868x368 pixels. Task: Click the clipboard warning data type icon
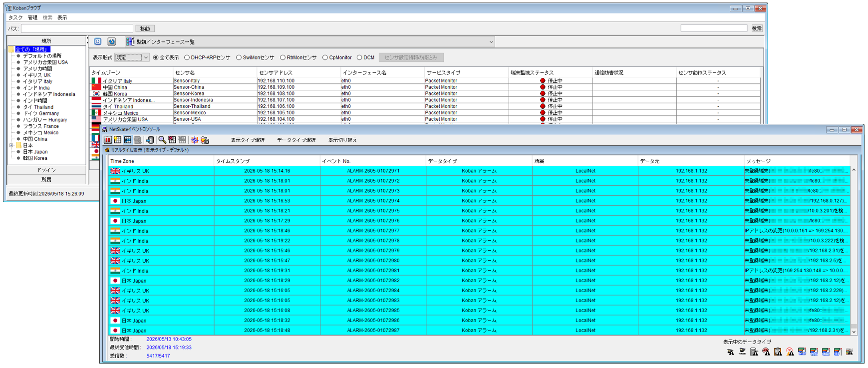pyautogui.click(x=778, y=352)
